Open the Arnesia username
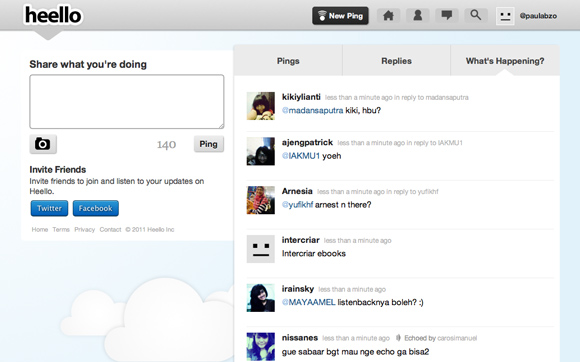 (x=297, y=191)
